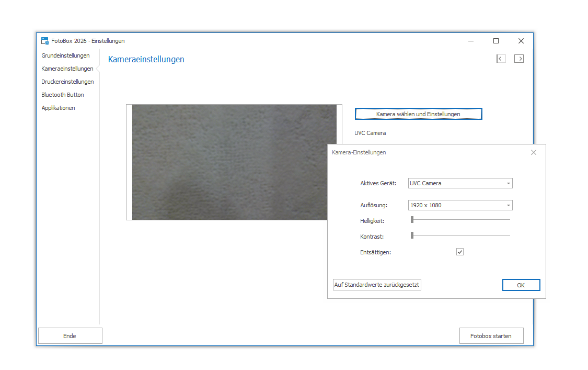Viewport: 588px width, 370px height.
Task: Maximize the FotoBox settings window
Action: (496, 41)
